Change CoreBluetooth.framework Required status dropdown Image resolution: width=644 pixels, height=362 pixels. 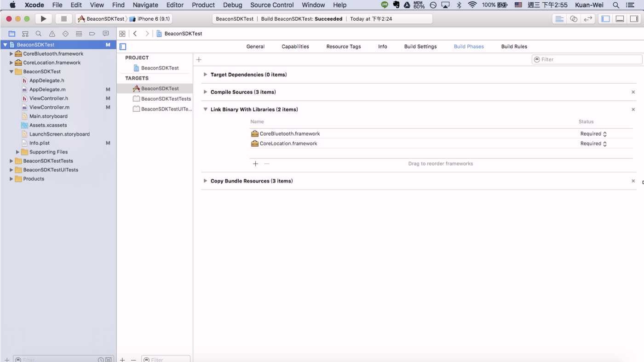coord(593,134)
